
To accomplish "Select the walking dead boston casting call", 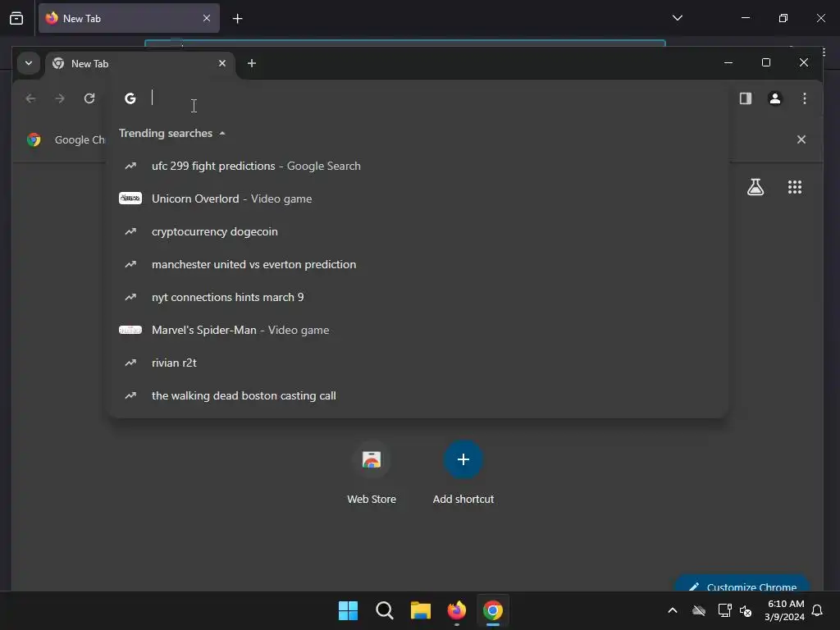I will click(418, 395).
